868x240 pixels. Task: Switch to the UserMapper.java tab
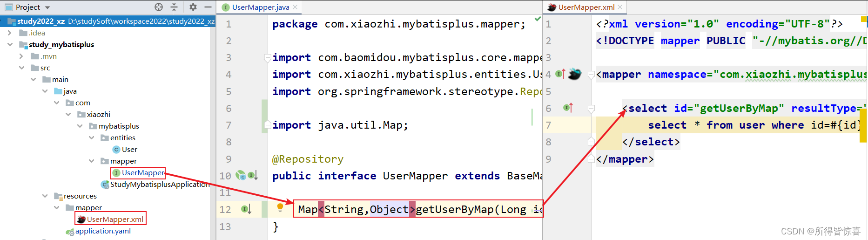[261, 7]
